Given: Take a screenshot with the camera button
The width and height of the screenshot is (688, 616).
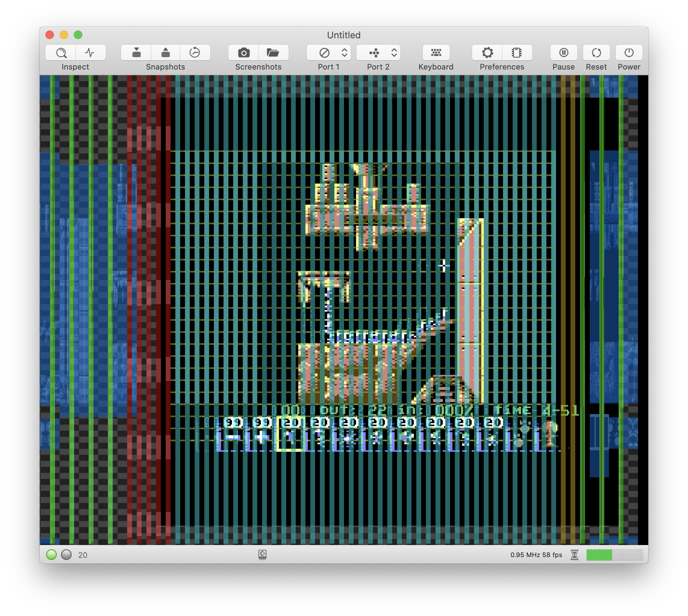Looking at the screenshot, I should pos(244,53).
